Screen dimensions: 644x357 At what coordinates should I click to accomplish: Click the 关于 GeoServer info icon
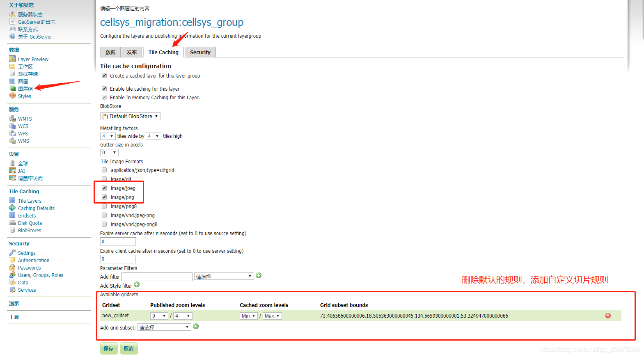coord(12,37)
